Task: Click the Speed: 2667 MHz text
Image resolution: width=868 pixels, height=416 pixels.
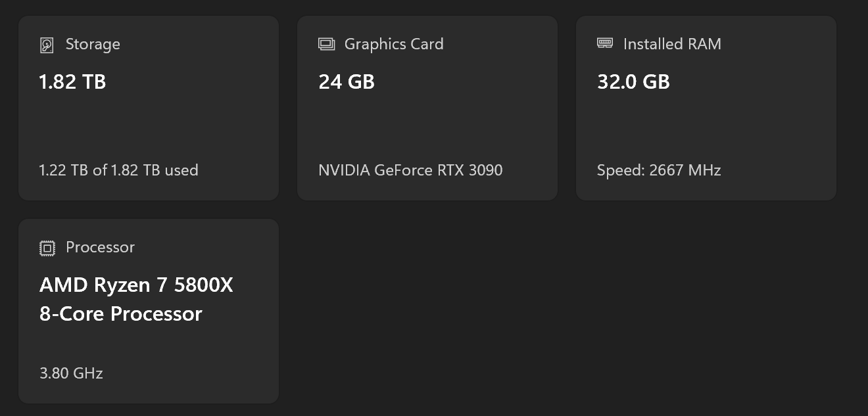Action: [659, 170]
